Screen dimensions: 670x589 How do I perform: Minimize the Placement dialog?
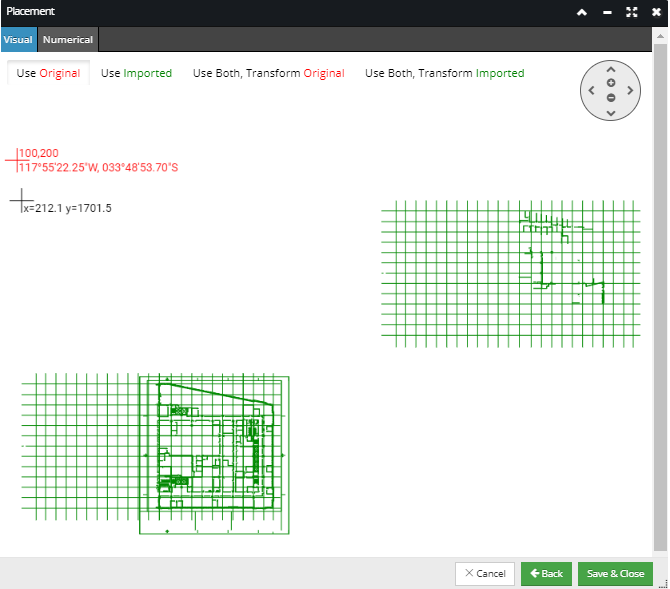point(607,12)
